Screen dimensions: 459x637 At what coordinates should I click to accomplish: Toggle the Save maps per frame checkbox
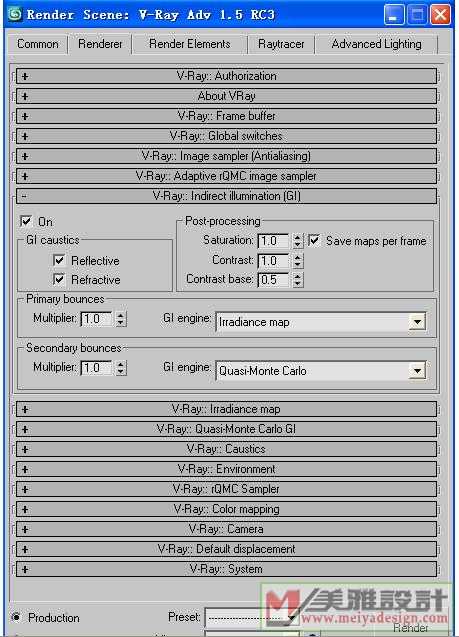pos(314,240)
